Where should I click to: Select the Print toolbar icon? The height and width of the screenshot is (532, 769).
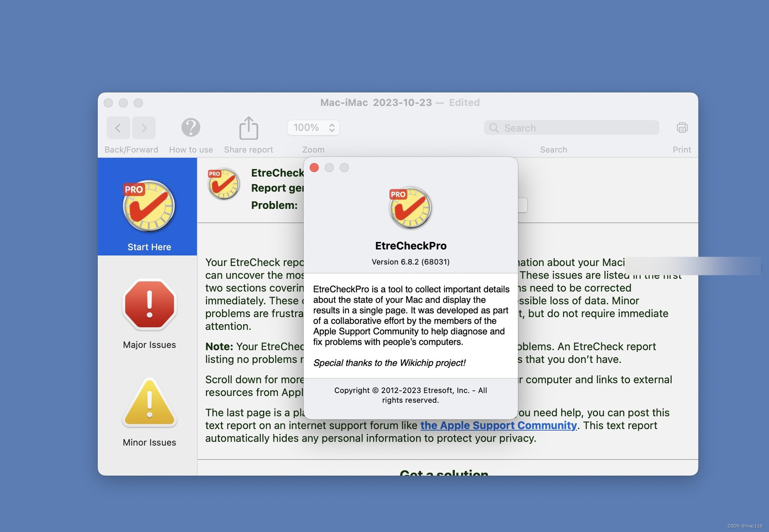682,127
